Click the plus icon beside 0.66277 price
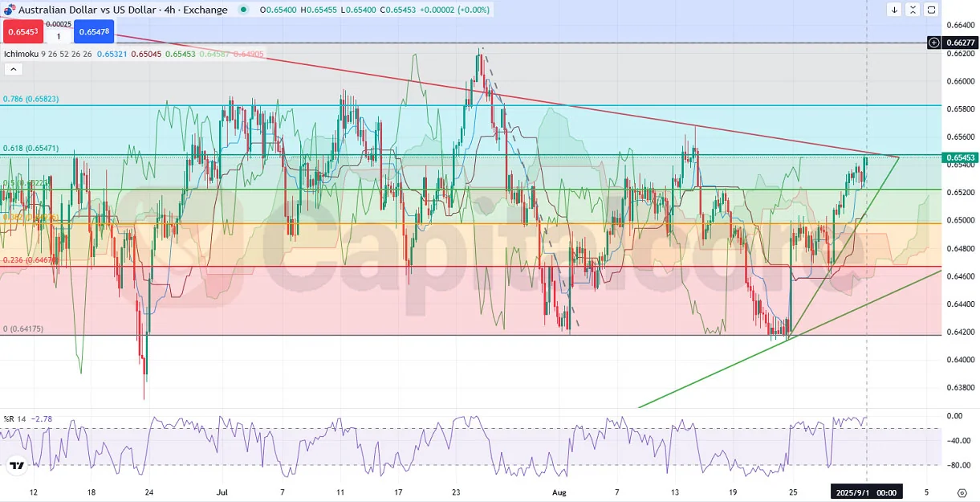Viewport: 980px width, 502px height. point(934,43)
